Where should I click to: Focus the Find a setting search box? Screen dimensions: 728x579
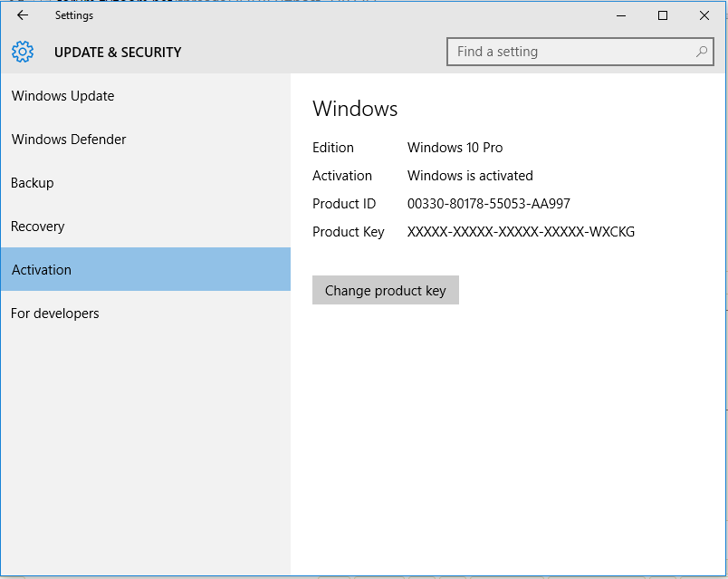pos(580,52)
